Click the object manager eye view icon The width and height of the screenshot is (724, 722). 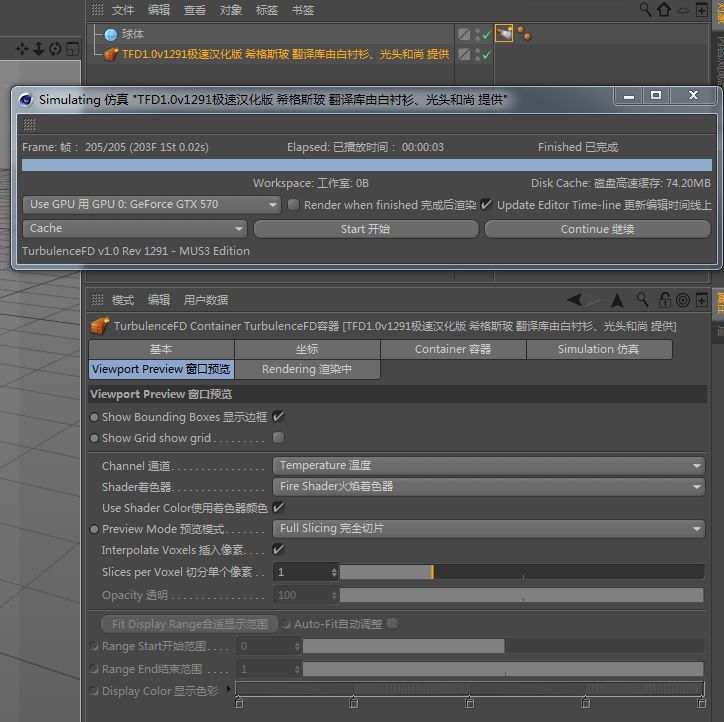click(x=683, y=10)
